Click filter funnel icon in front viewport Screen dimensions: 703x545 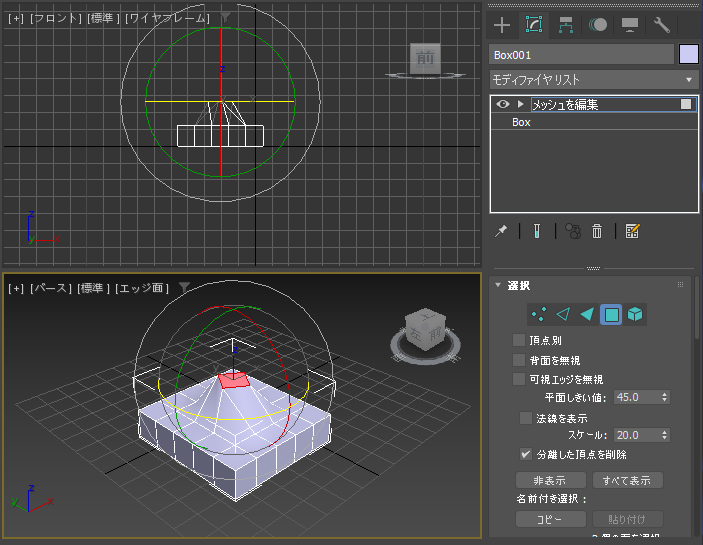point(225,17)
